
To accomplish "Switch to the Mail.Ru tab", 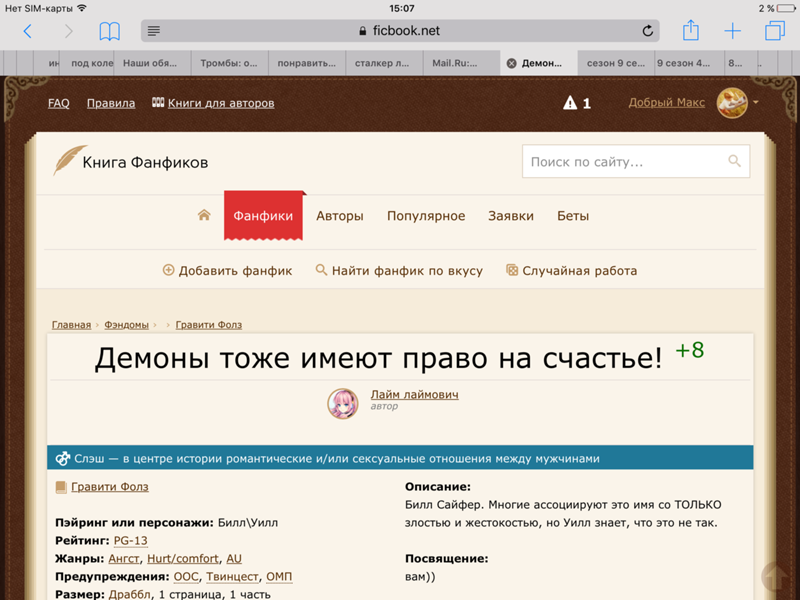I will point(461,63).
